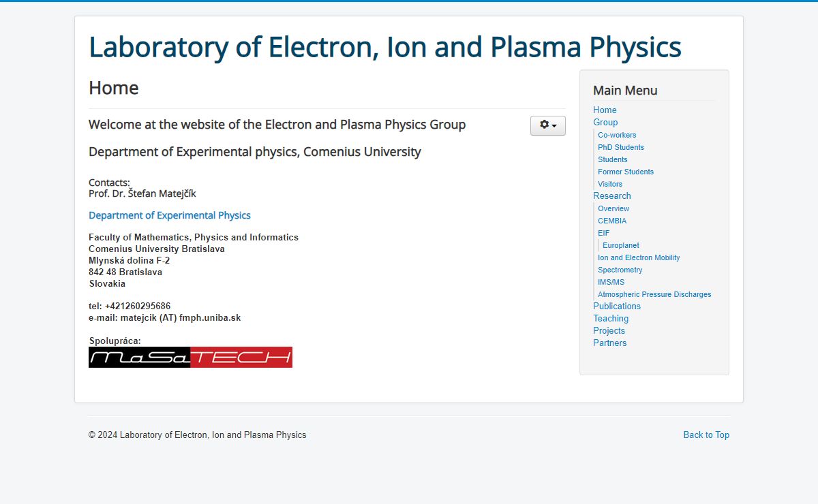Open the gear settings dropdown button

pos(548,125)
